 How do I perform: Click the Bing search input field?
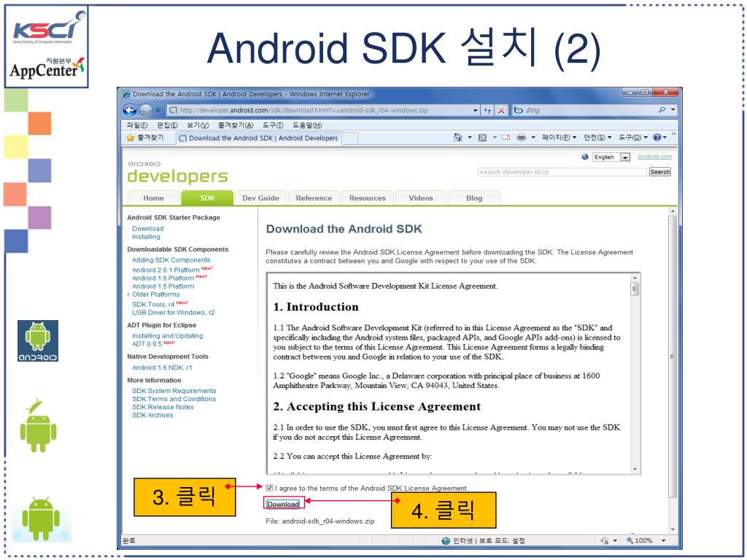point(590,110)
